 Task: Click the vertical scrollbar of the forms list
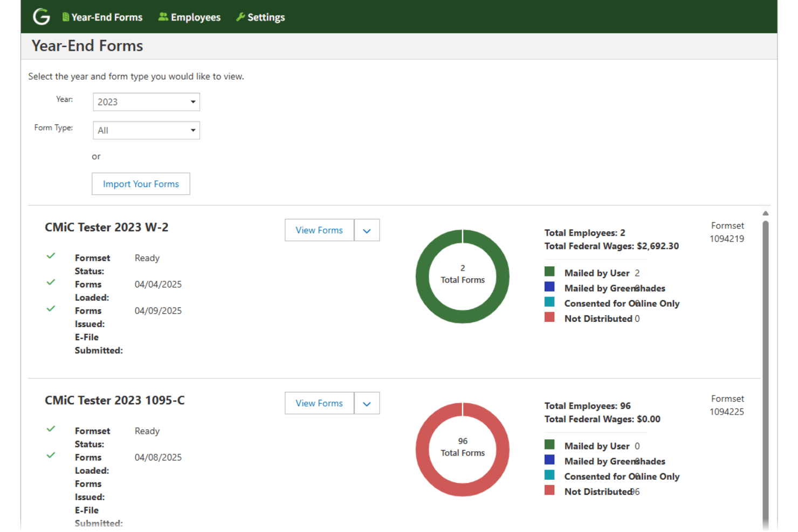(766, 374)
